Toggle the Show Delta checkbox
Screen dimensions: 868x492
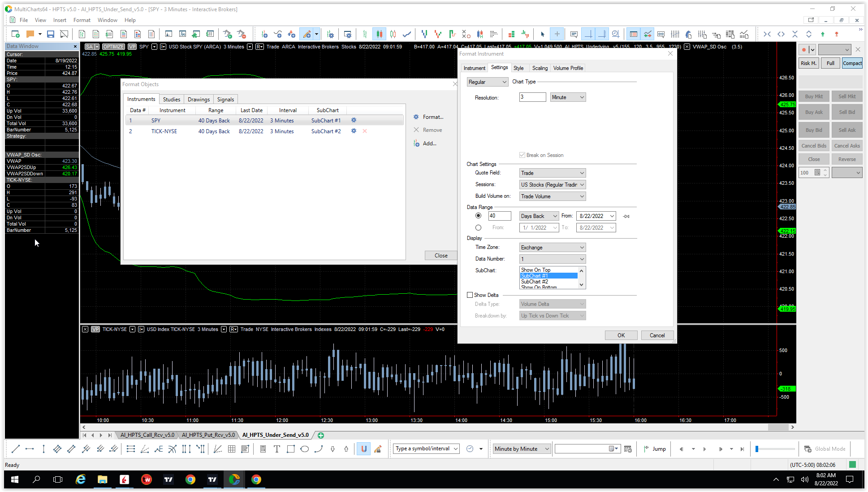click(x=470, y=295)
